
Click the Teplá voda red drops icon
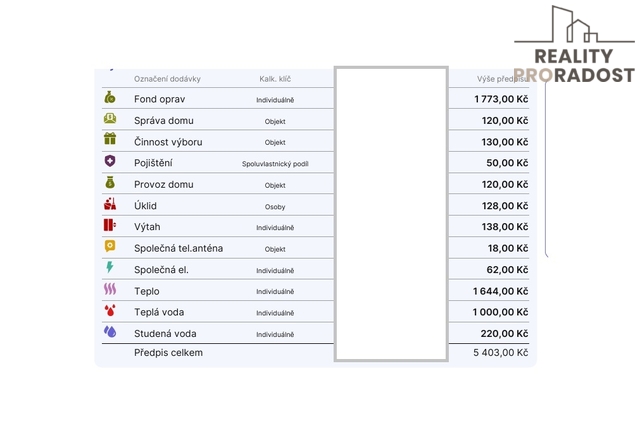pos(110,310)
